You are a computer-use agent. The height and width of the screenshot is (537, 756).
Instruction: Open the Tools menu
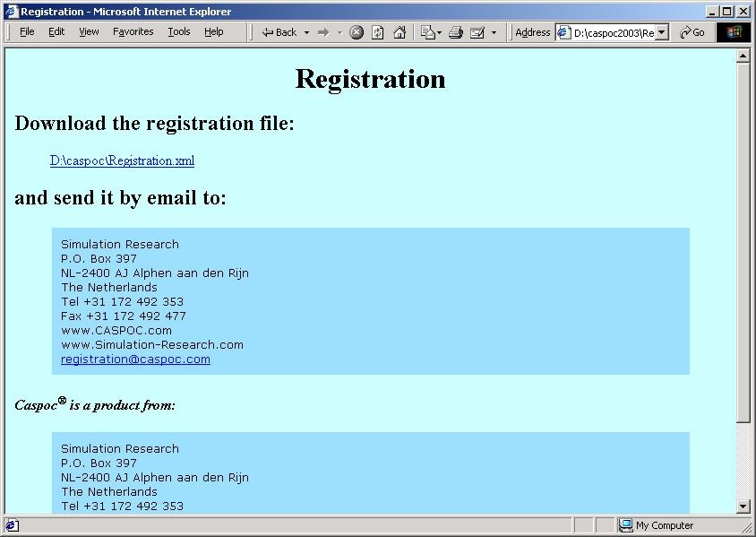click(x=179, y=32)
